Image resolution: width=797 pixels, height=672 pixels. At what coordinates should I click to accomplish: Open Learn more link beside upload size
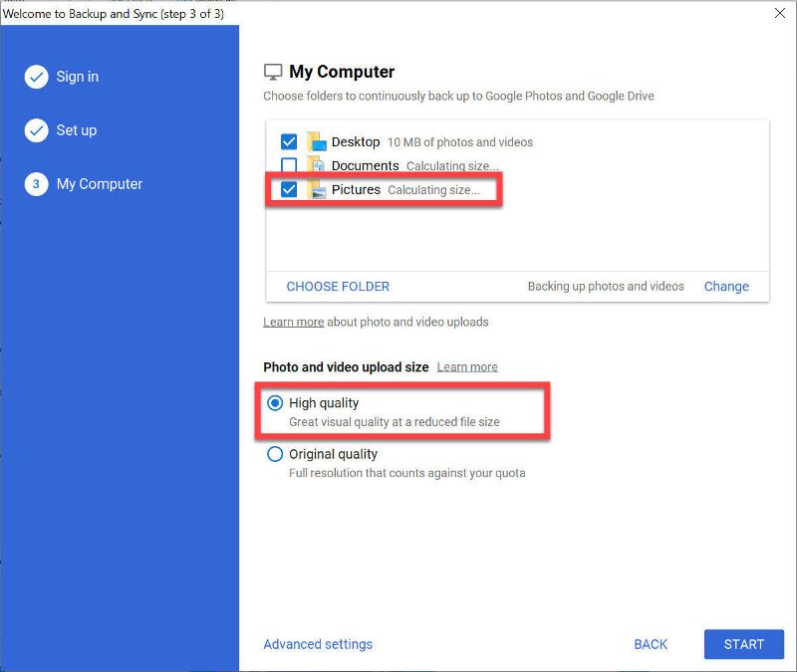[467, 367]
